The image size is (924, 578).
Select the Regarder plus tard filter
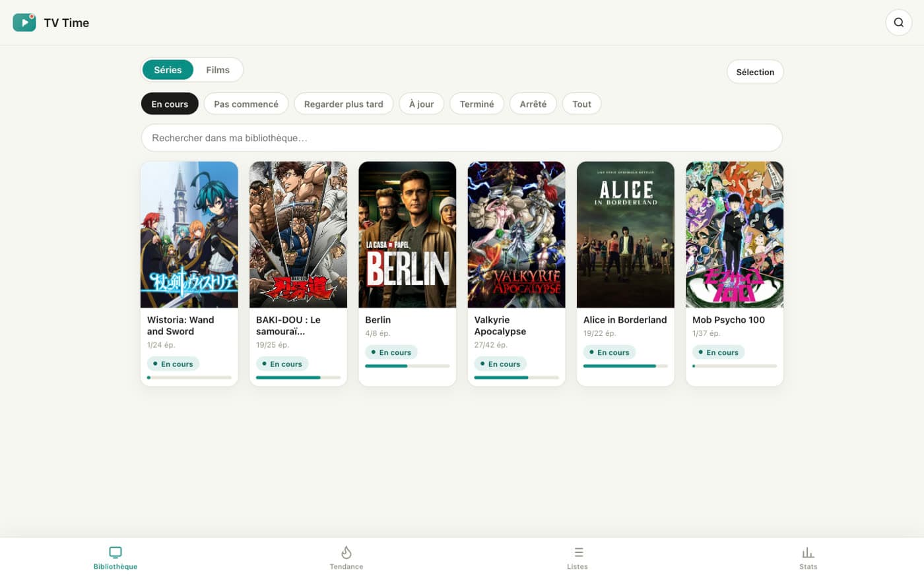point(343,104)
